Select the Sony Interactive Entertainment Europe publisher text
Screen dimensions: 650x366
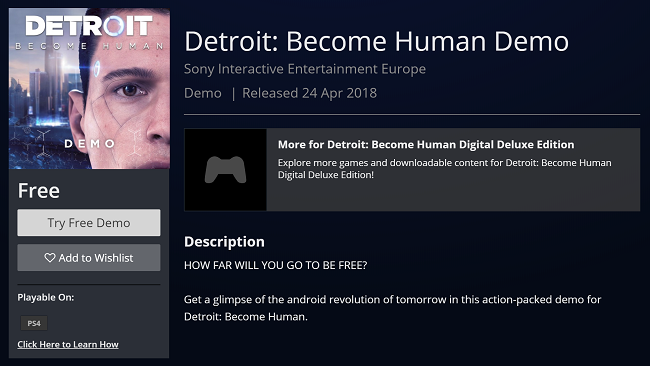305,69
